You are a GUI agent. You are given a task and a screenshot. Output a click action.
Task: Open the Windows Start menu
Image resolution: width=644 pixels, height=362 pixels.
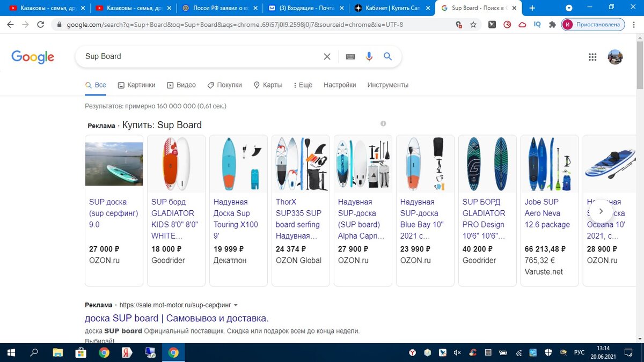pyautogui.click(x=11, y=352)
